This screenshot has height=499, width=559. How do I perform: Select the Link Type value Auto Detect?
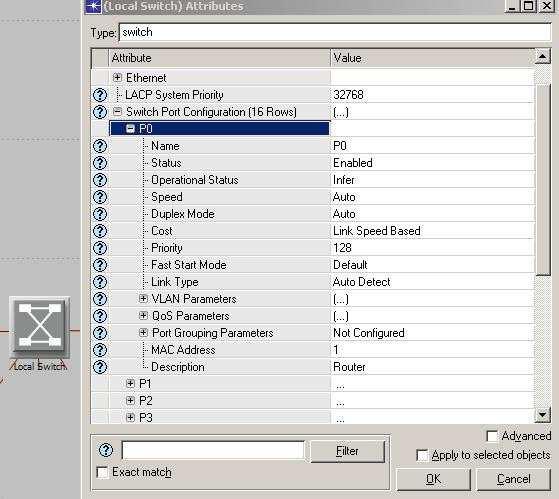coord(361,282)
